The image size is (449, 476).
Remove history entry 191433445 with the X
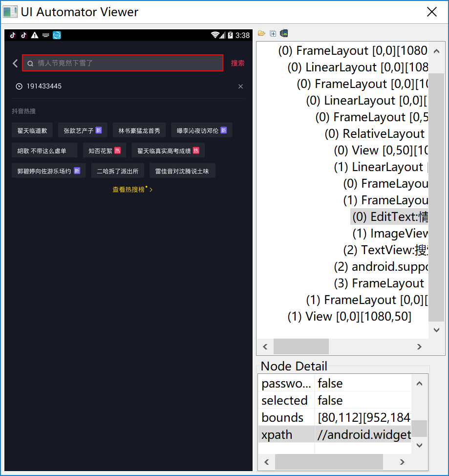click(x=240, y=87)
